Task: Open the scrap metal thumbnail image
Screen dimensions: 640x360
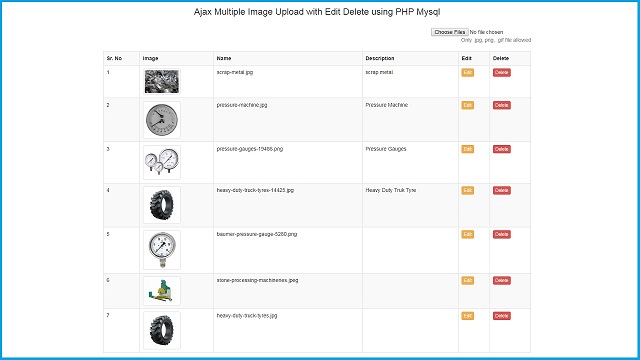Action: pyautogui.click(x=162, y=82)
